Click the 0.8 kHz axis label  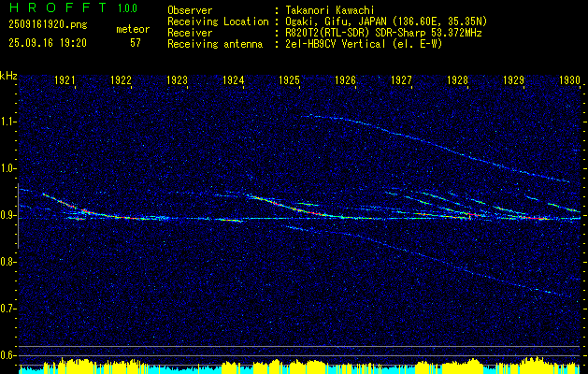(x=7, y=262)
